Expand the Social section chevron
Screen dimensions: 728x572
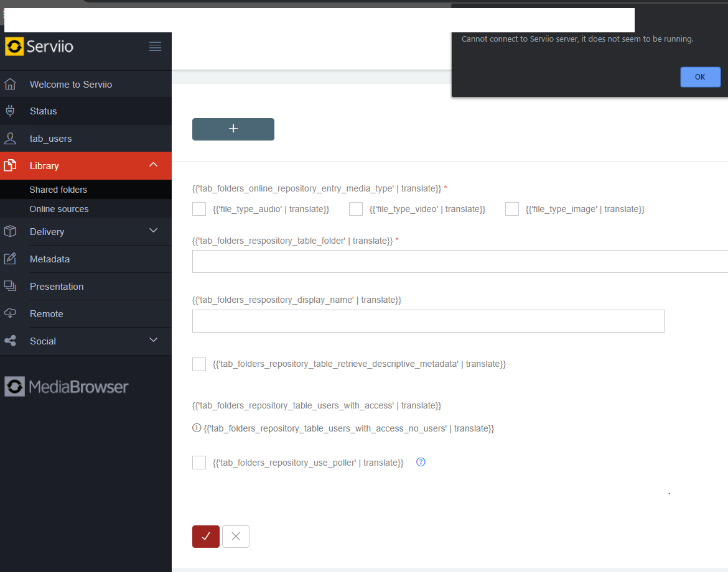click(154, 340)
